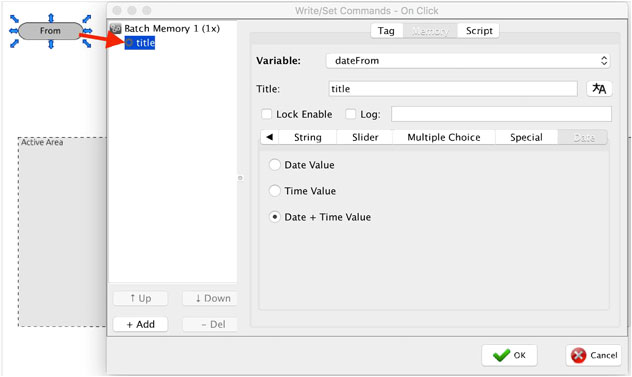Enable the Lock Enable checkbox
Viewport: 632px width, 377px height.
[x=266, y=114]
